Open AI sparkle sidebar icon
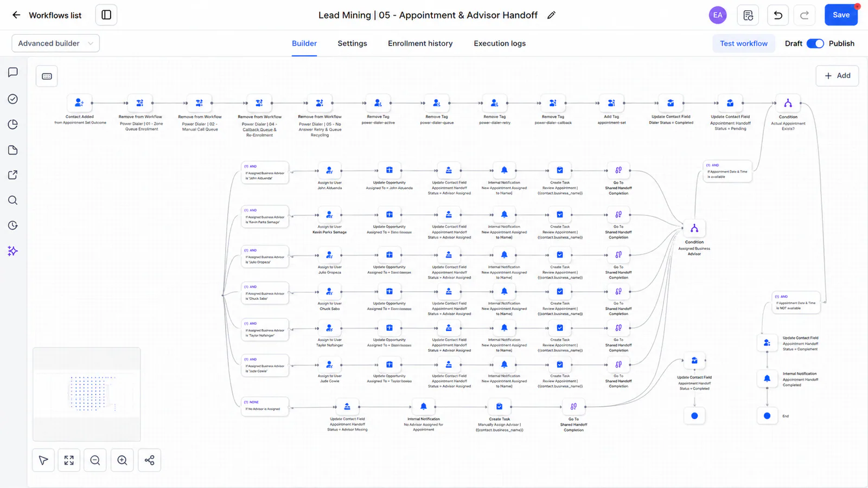The height and width of the screenshot is (488, 868). pos(13,251)
